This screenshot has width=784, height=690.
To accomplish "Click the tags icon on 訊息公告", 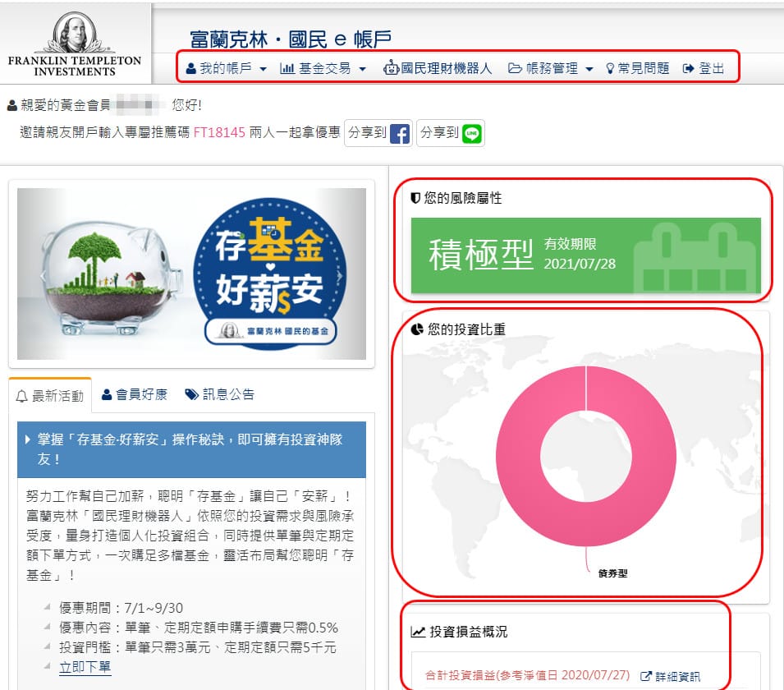I will pyautogui.click(x=191, y=394).
